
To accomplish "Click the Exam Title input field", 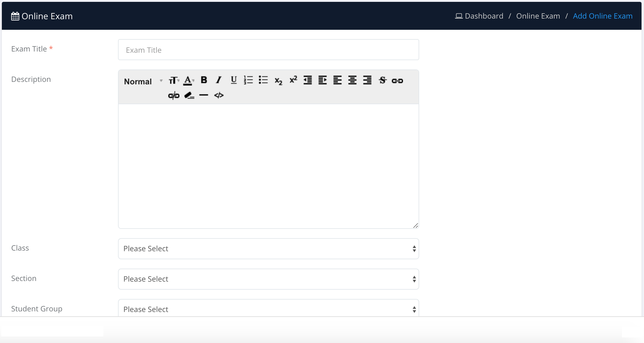I will [268, 50].
